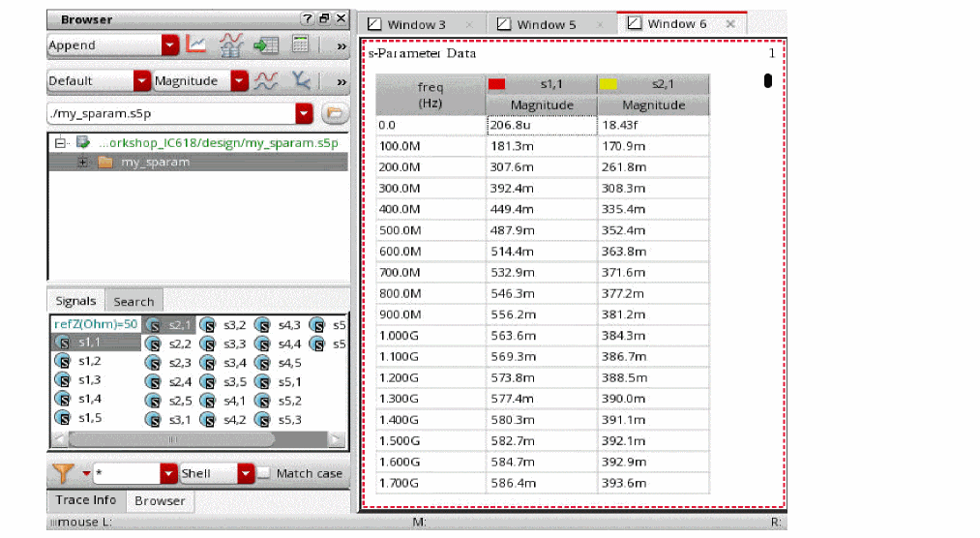Click the signal family plot icon
Viewport: 980px width, 538px height.
coord(231,45)
